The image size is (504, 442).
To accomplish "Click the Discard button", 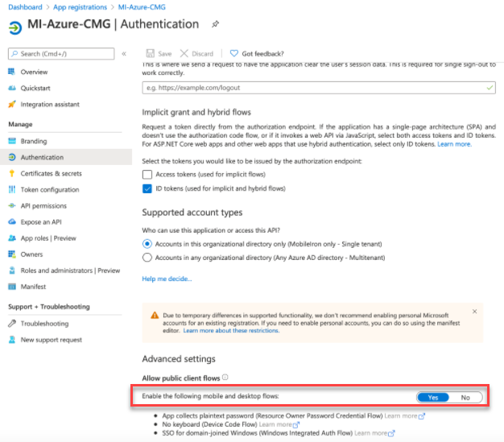I will [x=196, y=53].
